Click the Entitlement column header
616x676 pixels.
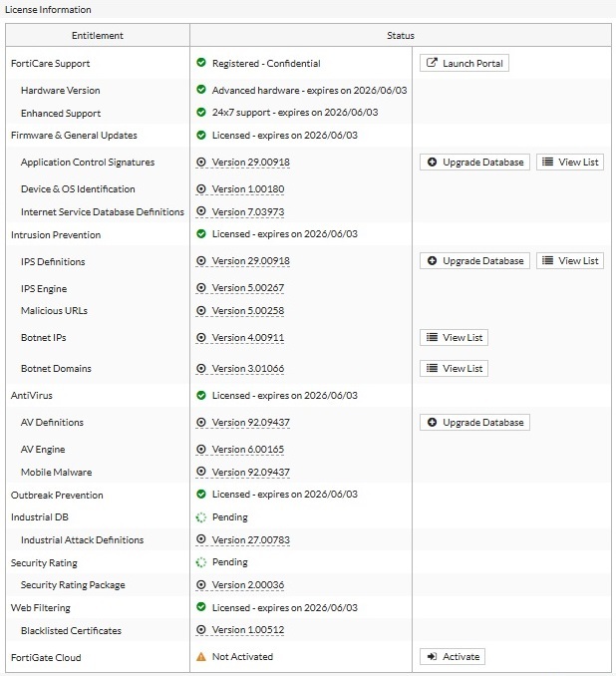click(x=98, y=36)
